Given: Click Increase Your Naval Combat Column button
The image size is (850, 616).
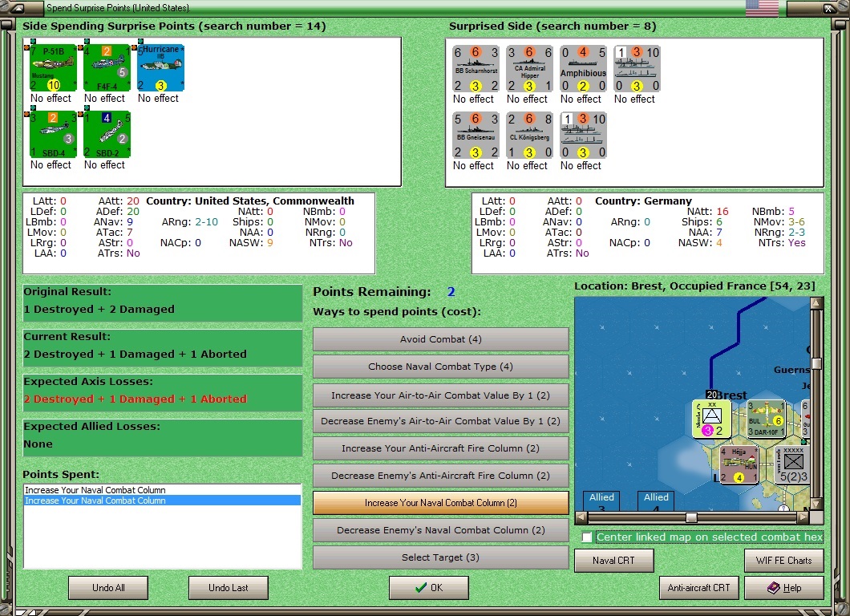Looking at the screenshot, I should point(441,503).
